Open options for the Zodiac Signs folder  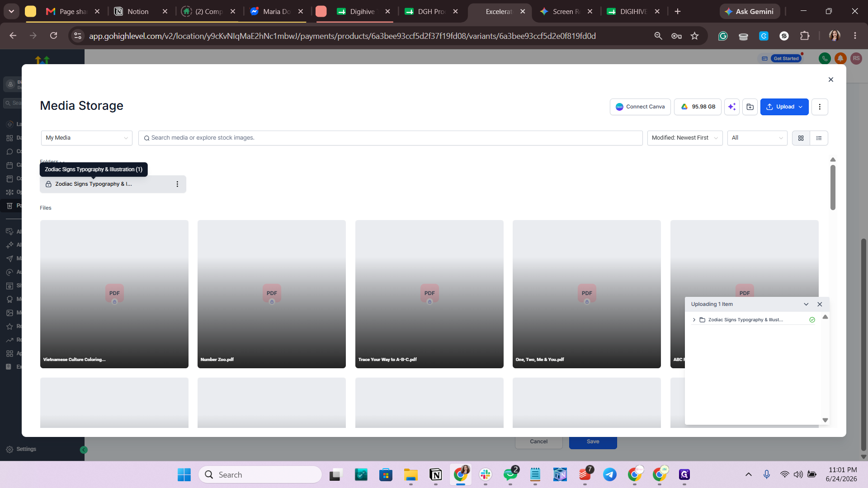pyautogui.click(x=177, y=184)
